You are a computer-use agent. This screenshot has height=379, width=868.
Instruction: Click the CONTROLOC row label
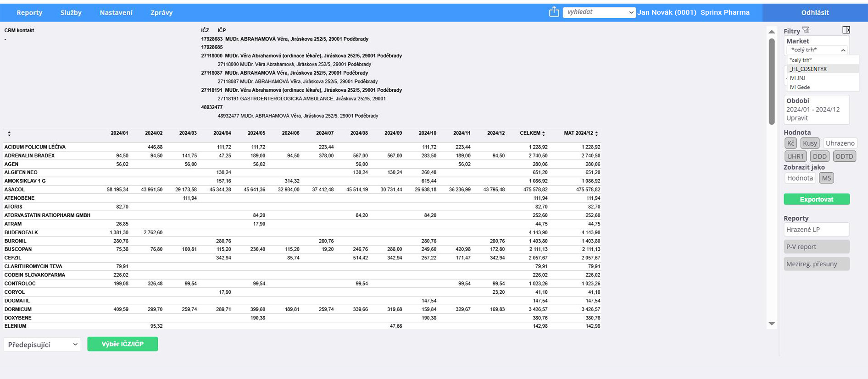tap(20, 284)
